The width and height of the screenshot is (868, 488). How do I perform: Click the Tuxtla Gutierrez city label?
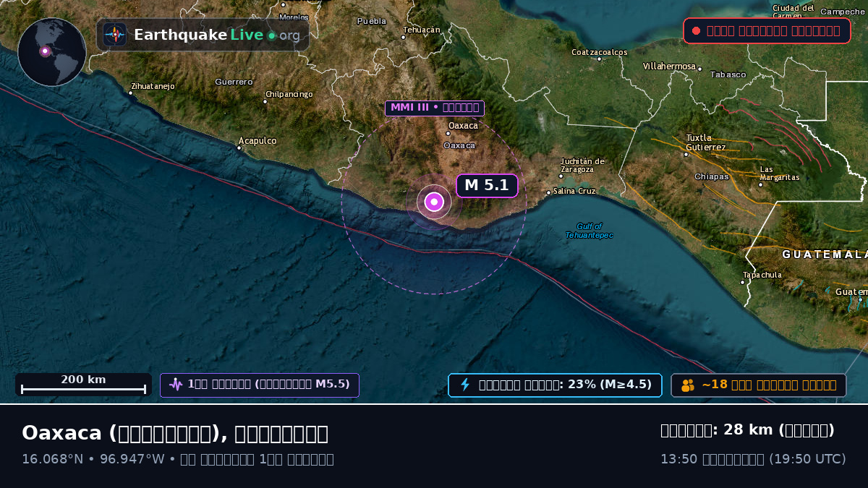click(705, 142)
